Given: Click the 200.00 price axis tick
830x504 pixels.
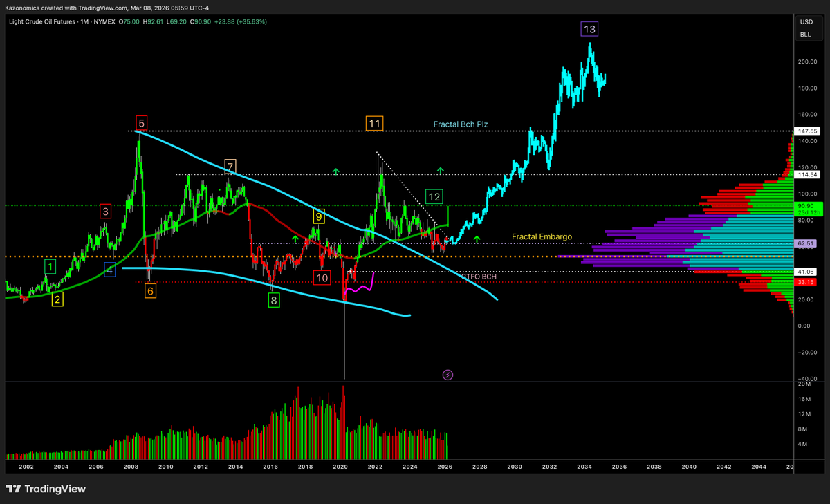Looking at the screenshot, I should [x=809, y=62].
